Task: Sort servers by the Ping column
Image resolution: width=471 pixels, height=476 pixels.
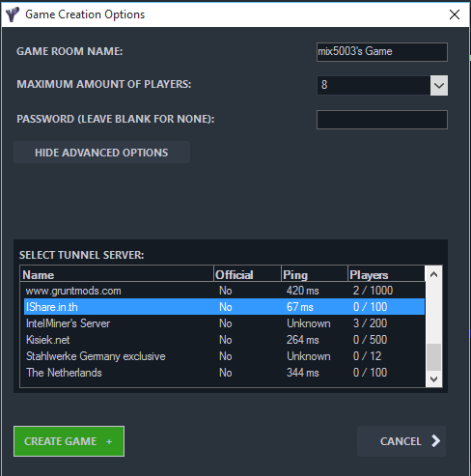Action: (315, 274)
